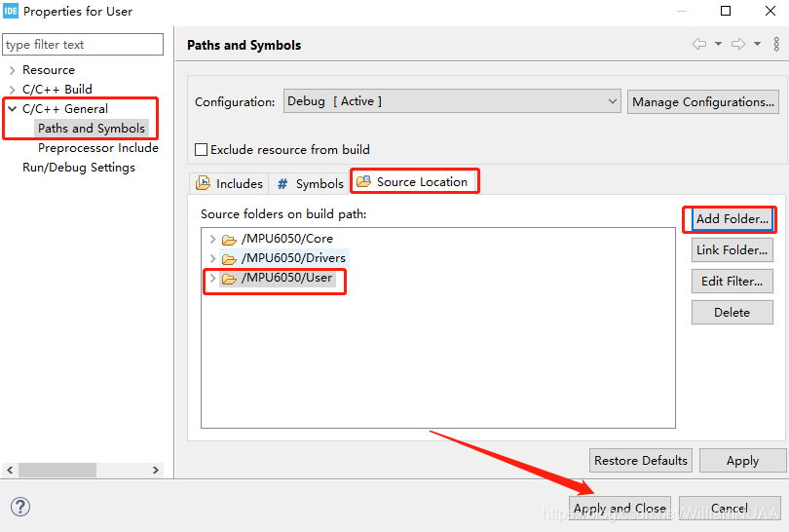The image size is (789, 532).
Task: Click the left scroll arrow in sidebar
Action: point(10,470)
